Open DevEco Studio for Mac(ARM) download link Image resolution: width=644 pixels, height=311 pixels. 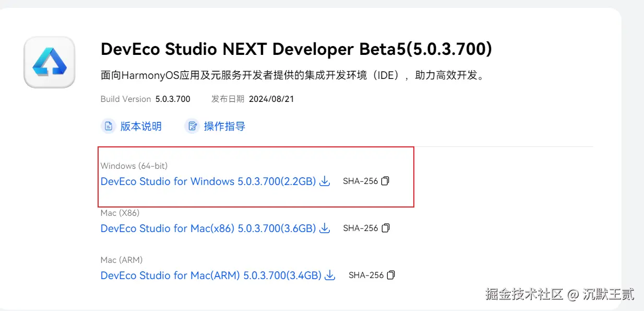pyautogui.click(x=211, y=275)
